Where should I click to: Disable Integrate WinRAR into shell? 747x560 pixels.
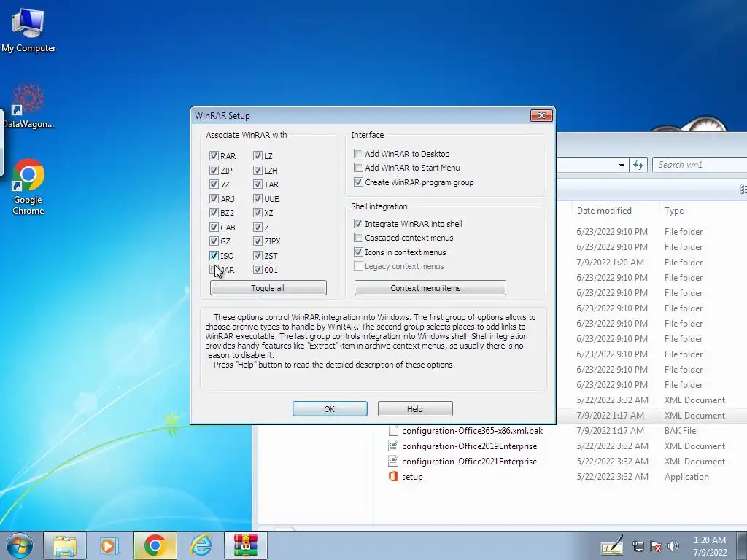(x=358, y=223)
